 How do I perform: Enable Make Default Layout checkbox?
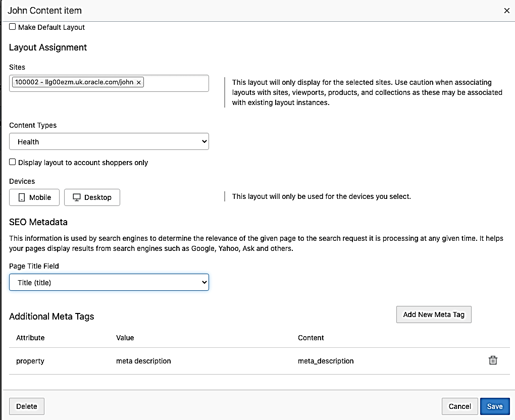tap(13, 27)
